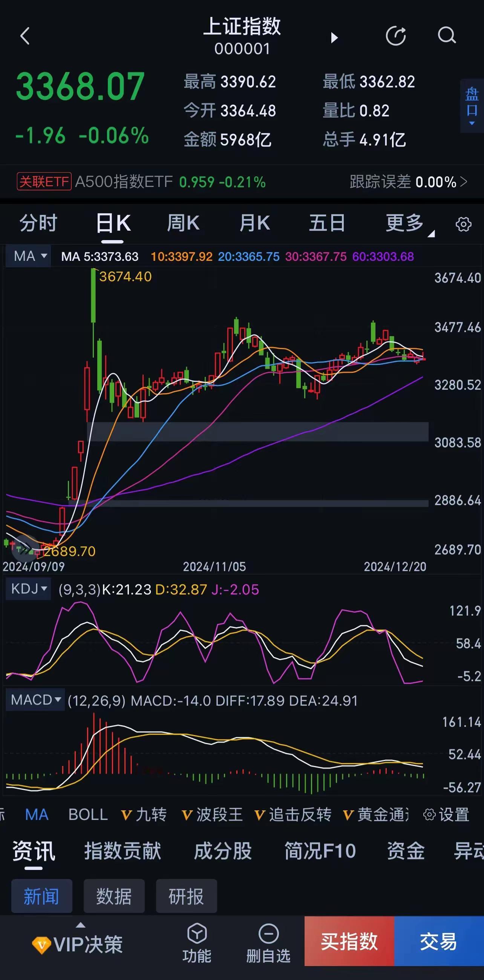Expand the 盘口 side panel
484x980 pixels.
tap(472, 106)
